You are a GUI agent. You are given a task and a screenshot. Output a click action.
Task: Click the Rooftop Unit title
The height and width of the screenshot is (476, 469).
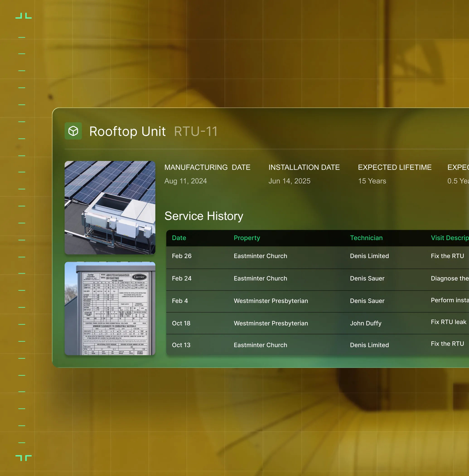pyautogui.click(x=127, y=131)
